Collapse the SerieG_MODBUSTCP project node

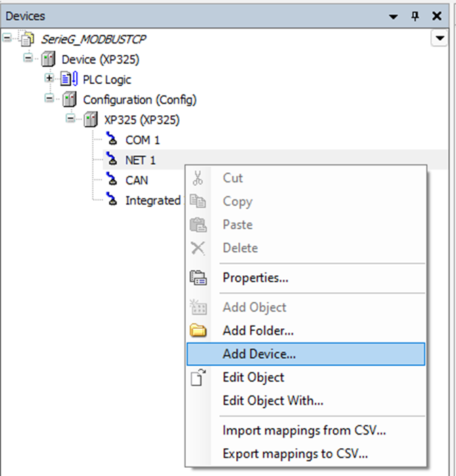pyautogui.click(x=7, y=39)
